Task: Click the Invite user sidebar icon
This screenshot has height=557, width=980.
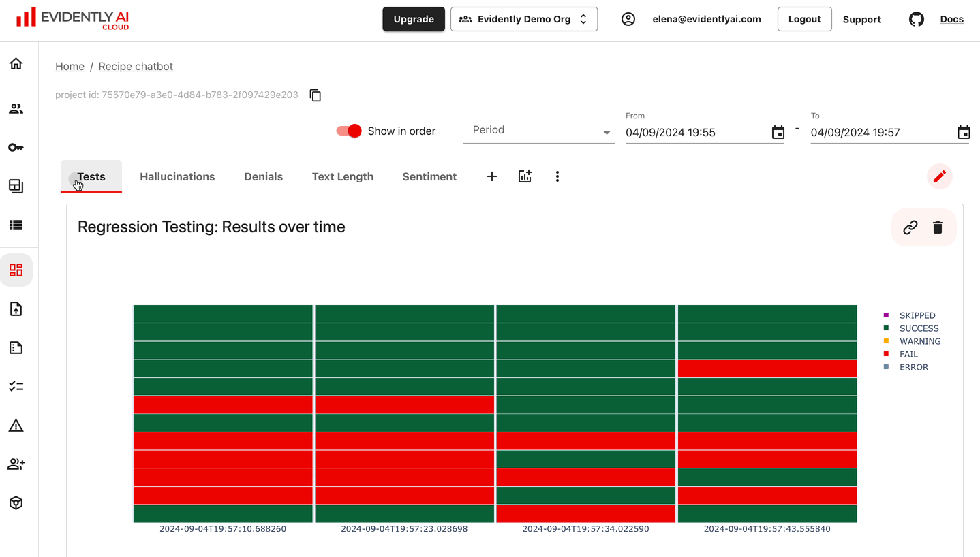Action: coord(16,464)
